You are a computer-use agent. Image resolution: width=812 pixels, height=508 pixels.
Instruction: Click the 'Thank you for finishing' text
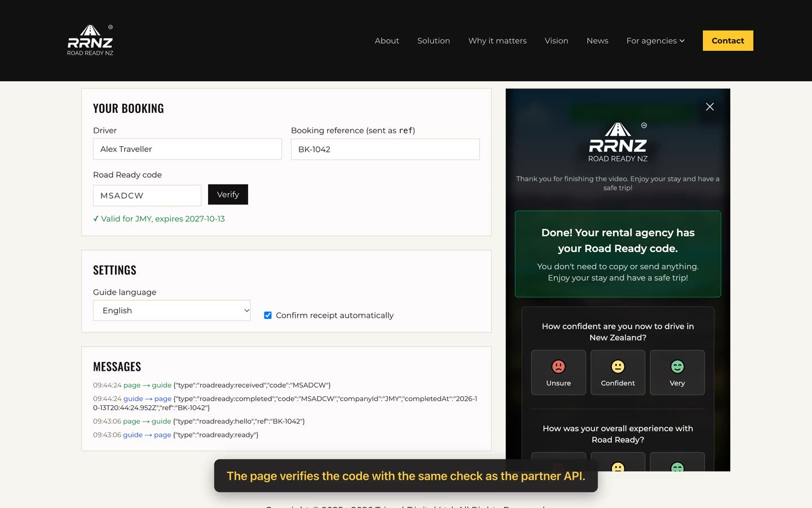[x=618, y=183]
